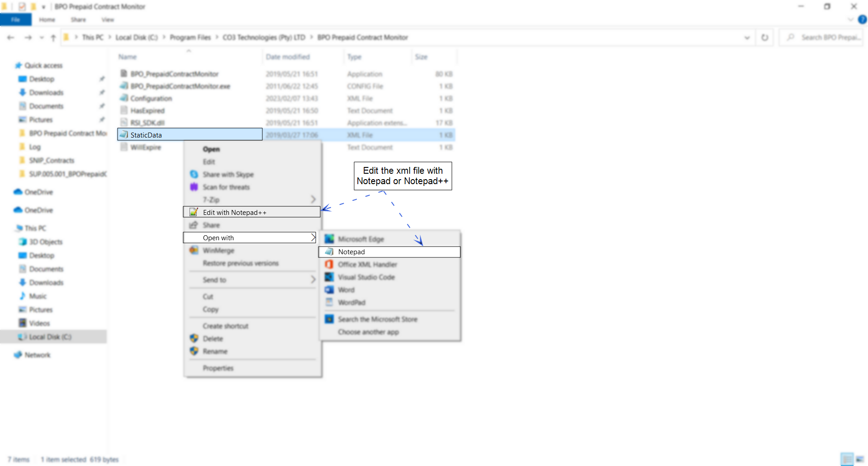This screenshot has height=466, width=868.
Task: Click the Notepad icon in the Open with submenu
Action: pos(329,252)
